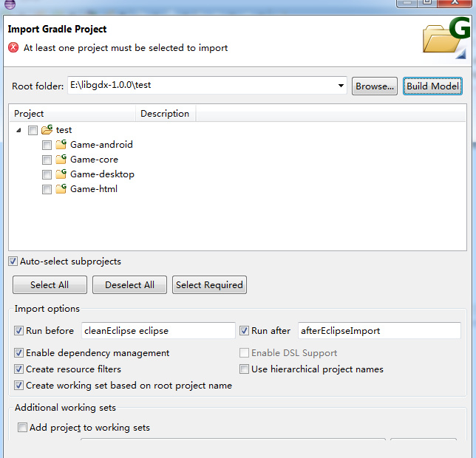Click the Run after tasks field
The width and height of the screenshot is (476, 458).
[x=379, y=331]
